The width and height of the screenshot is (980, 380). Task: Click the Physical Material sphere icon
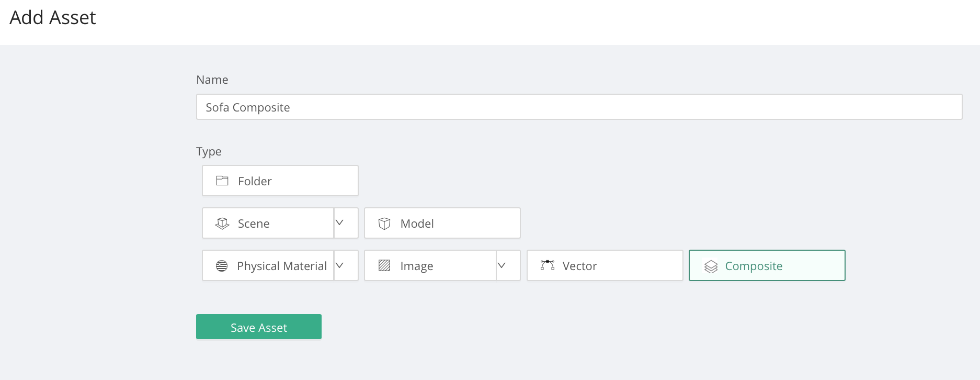(222, 266)
